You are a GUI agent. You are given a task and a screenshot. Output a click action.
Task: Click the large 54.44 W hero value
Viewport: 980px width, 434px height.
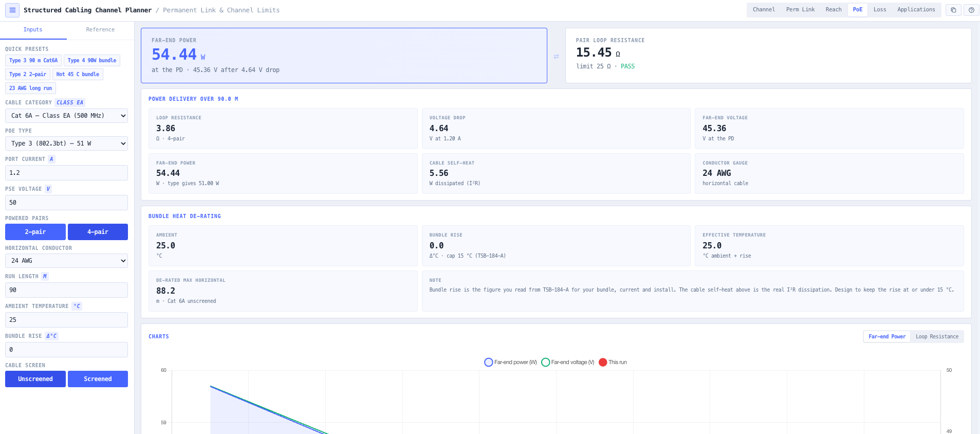[x=174, y=55]
